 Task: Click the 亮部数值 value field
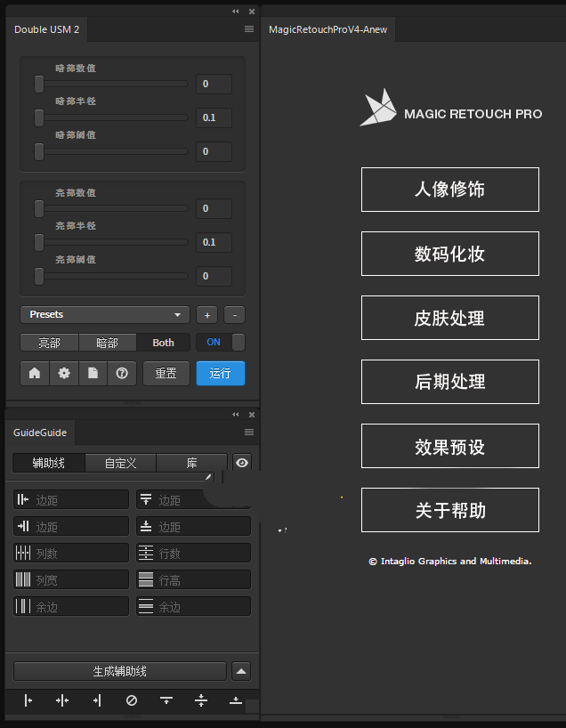pos(214,208)
